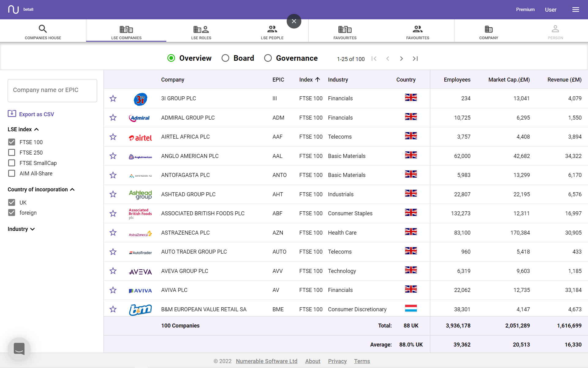
Task: Uncheck the FTSE 100 filter
Action: coord(12,142)
